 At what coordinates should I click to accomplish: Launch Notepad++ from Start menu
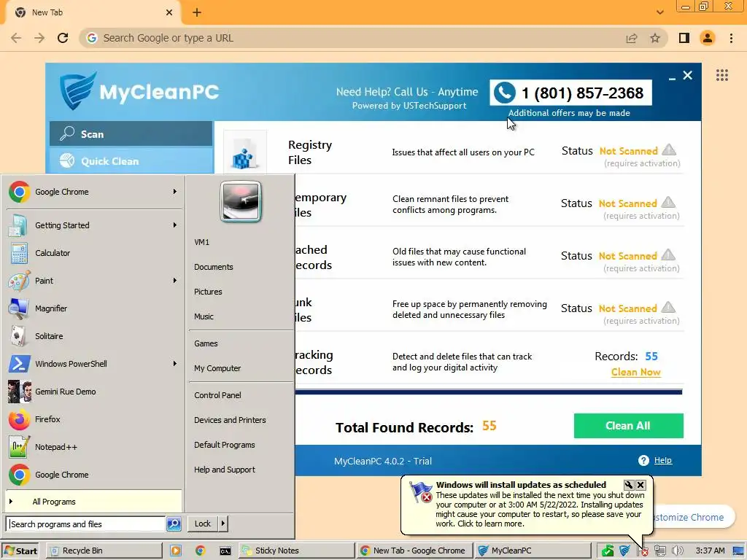coord(93,447)
